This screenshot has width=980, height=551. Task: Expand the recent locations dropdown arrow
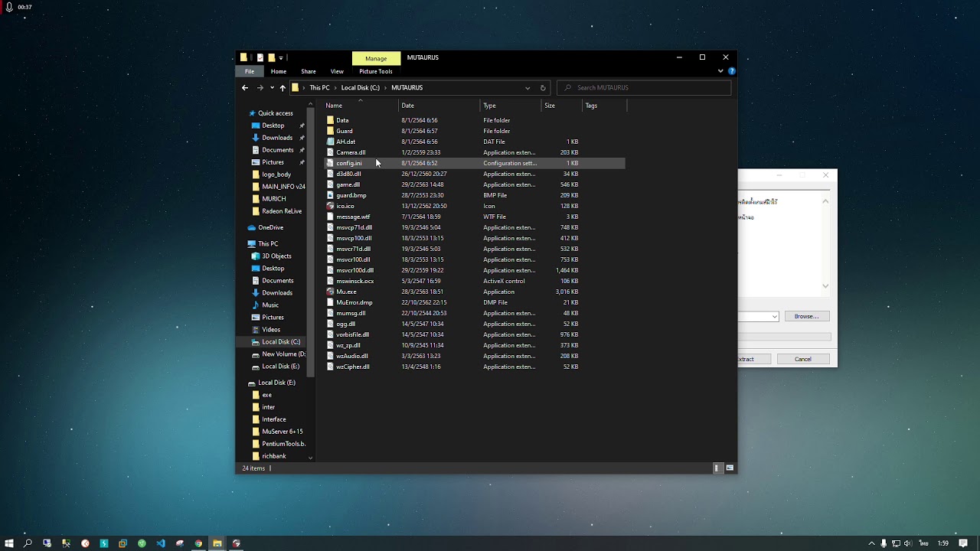click(272, 88)
